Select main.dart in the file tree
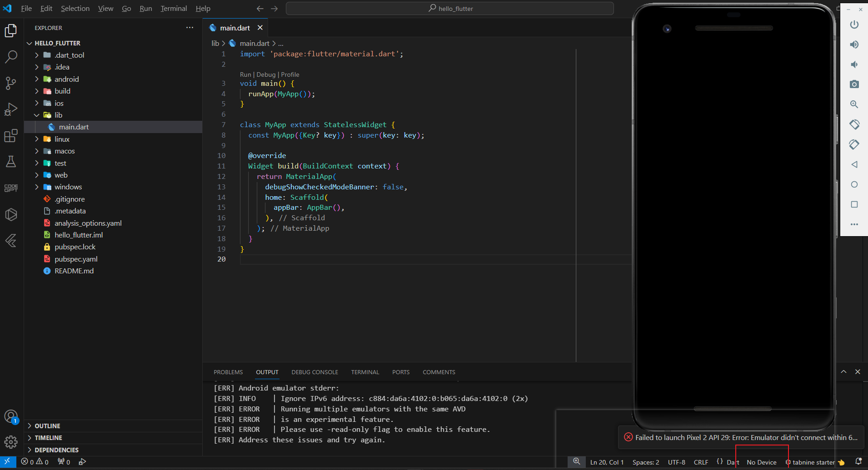Screen dimensions: 868x470 pos(113,127)
